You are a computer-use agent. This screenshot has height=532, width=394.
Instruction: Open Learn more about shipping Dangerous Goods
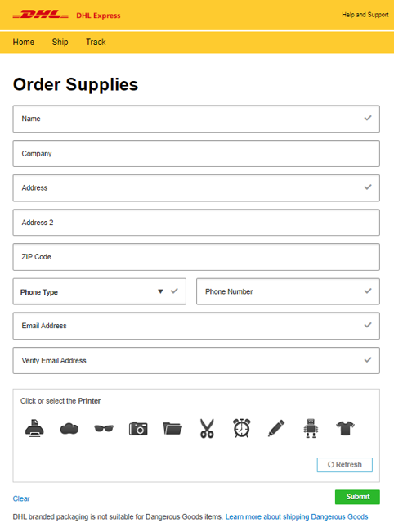coord(297,516)
